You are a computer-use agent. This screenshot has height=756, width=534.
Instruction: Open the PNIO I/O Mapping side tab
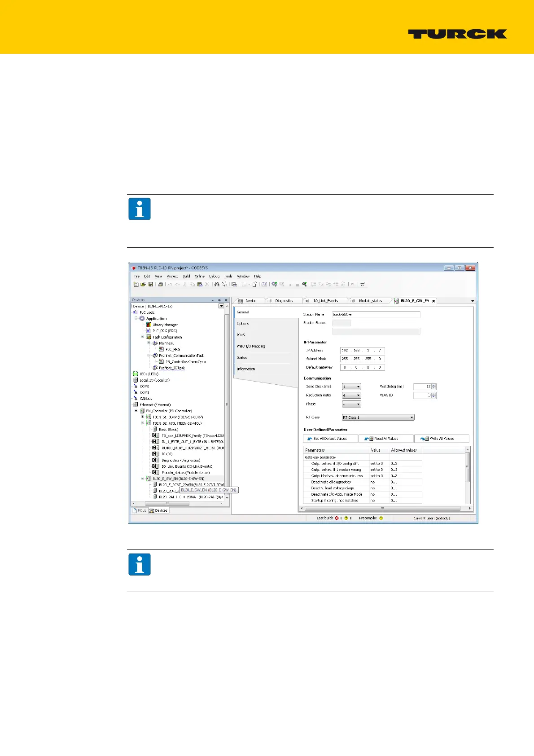click(x=251, y=346)
